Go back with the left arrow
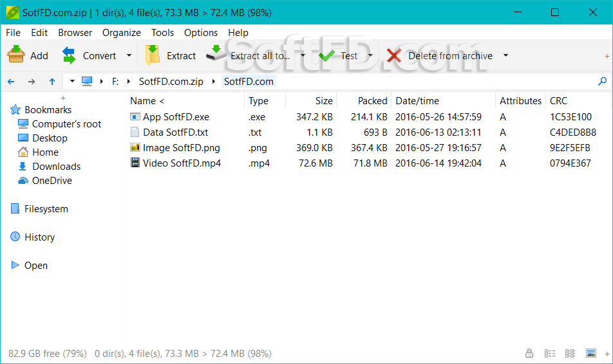The image size is (613, 364). coord(11,82)
